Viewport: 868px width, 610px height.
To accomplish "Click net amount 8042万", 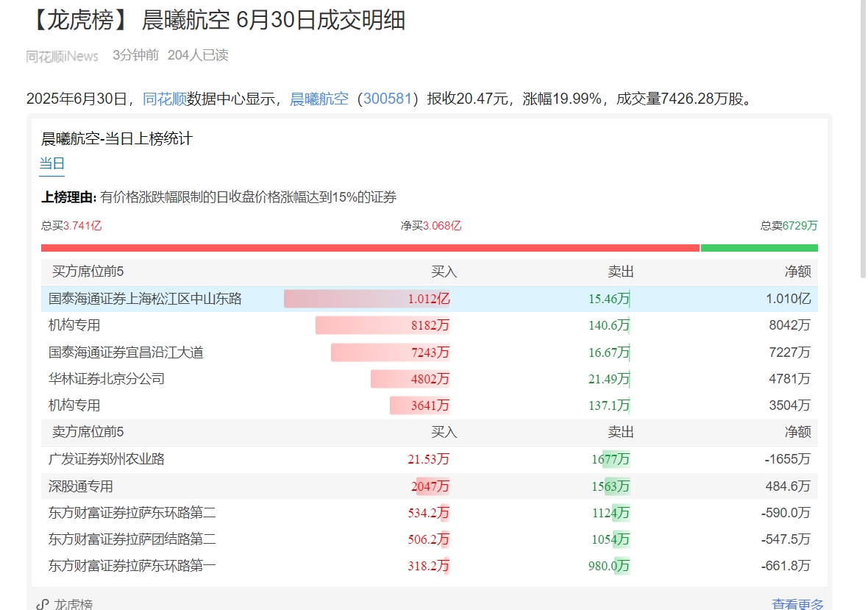I will (x=790, y=325).
